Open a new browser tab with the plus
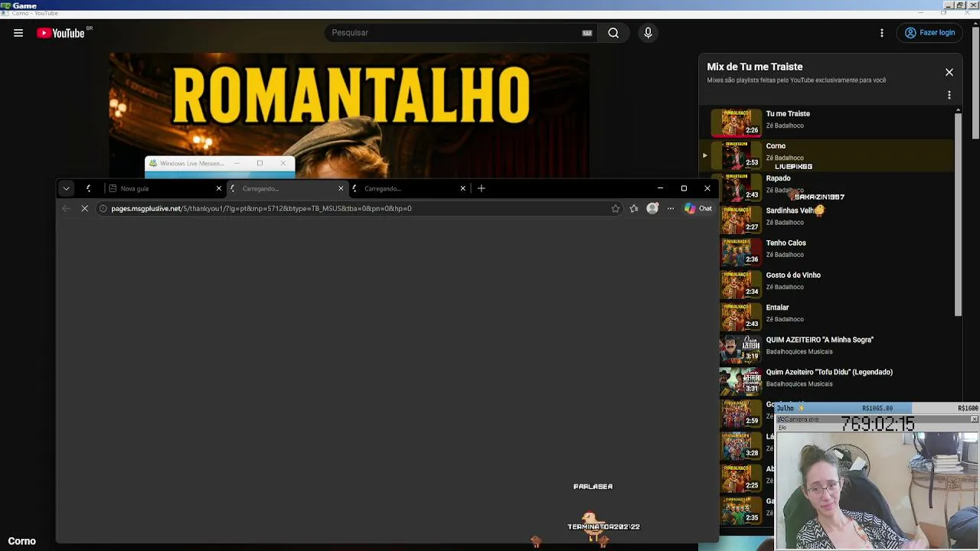This screenshot has height=551, width=980. [482, 188]
